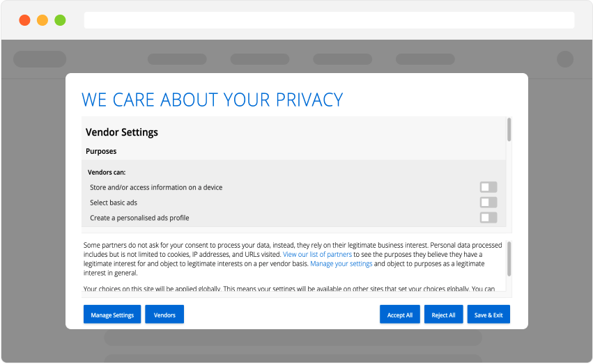Follow the Manage your settings link
This screenshot has width=593, height=364.
pos(341,264)
